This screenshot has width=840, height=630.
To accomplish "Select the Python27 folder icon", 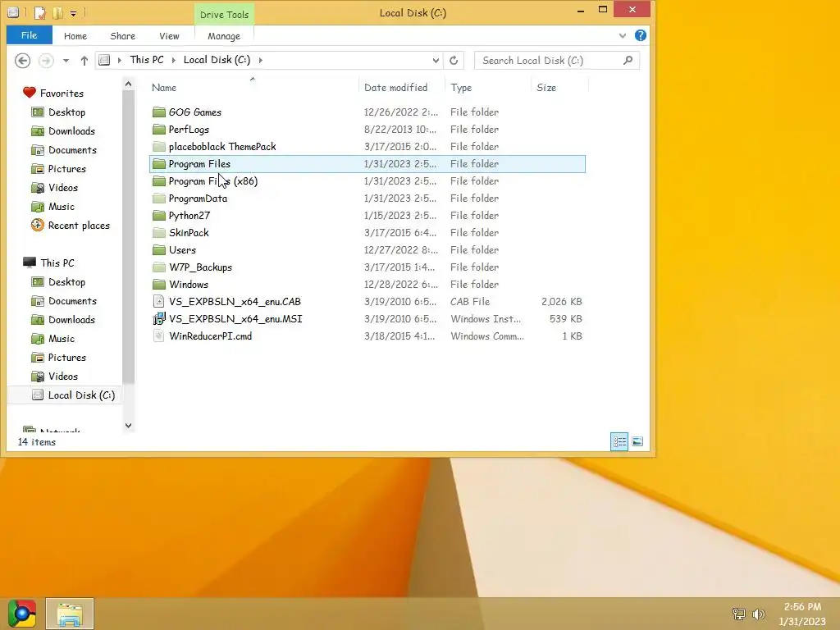I will pos(158,216).
